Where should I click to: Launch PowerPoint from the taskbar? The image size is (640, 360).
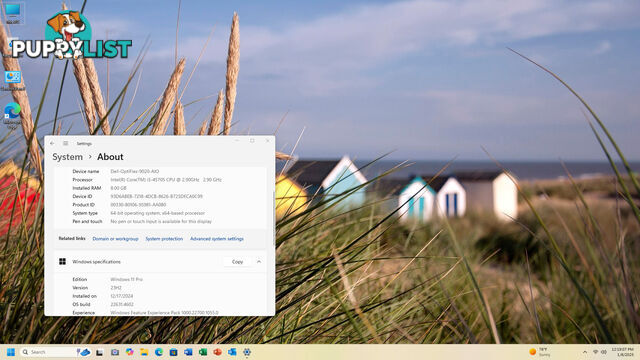coord(218,352)
